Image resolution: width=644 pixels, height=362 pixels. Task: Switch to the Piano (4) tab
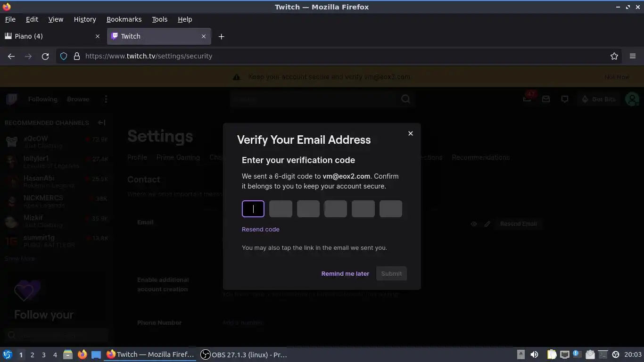(52, 36)
